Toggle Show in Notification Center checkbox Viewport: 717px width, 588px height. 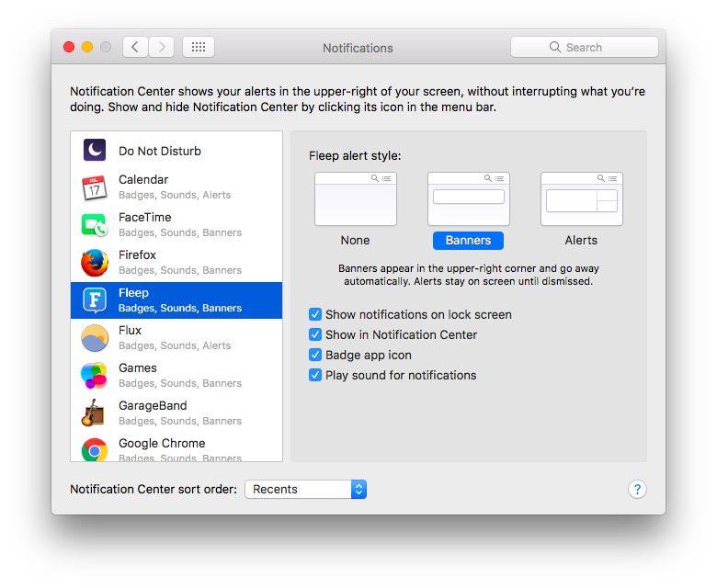[x=315, y=334]
